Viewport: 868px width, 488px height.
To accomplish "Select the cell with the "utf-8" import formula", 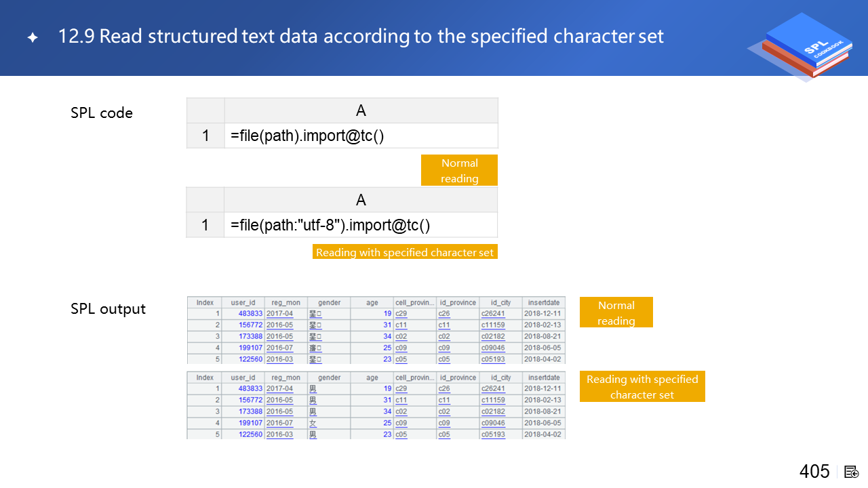I will point(361,225).
